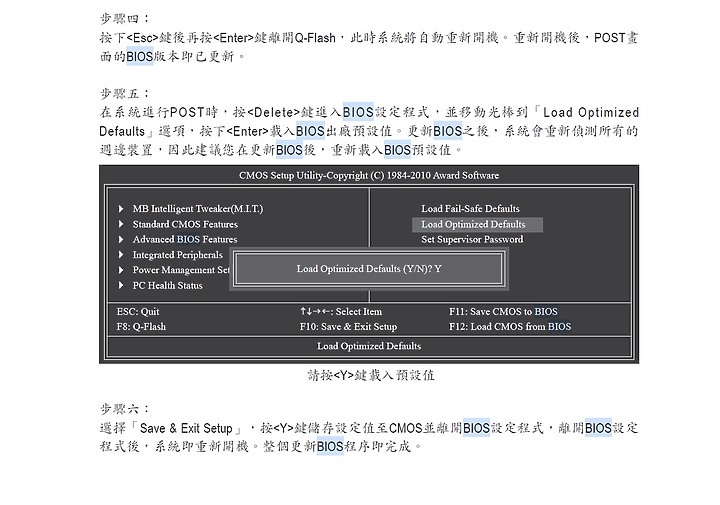Click the 請按<Y>鍵載入預設值 caption
Viewport: 720px width, 505px height.
371,375
